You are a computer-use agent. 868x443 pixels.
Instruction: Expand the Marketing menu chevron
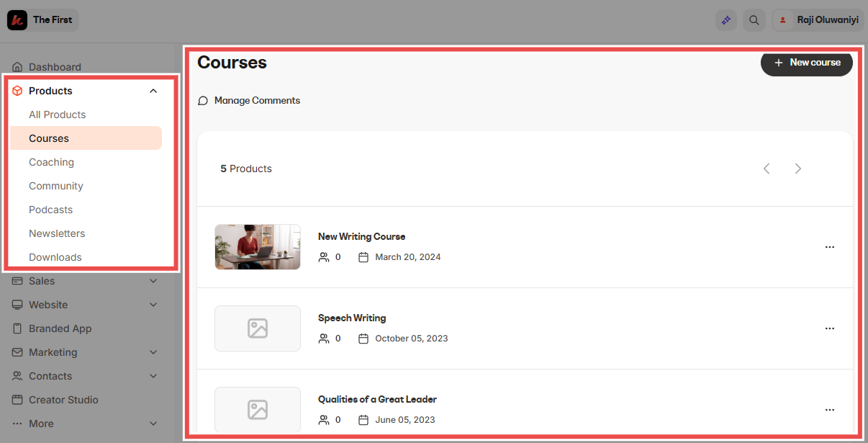coord(153,352)
